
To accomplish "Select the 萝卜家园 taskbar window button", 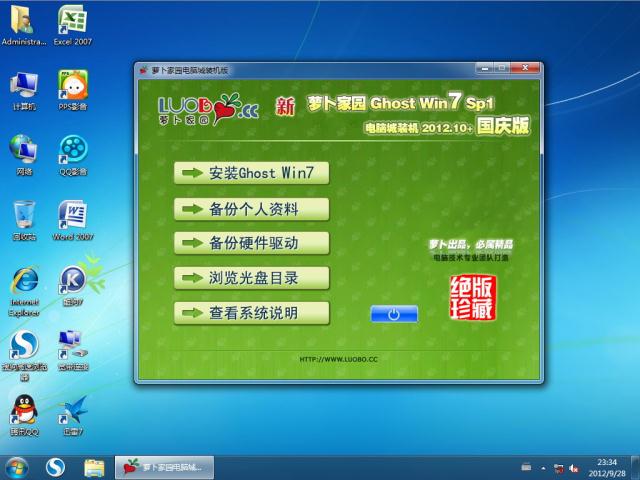I will click(x=164, y=467).
